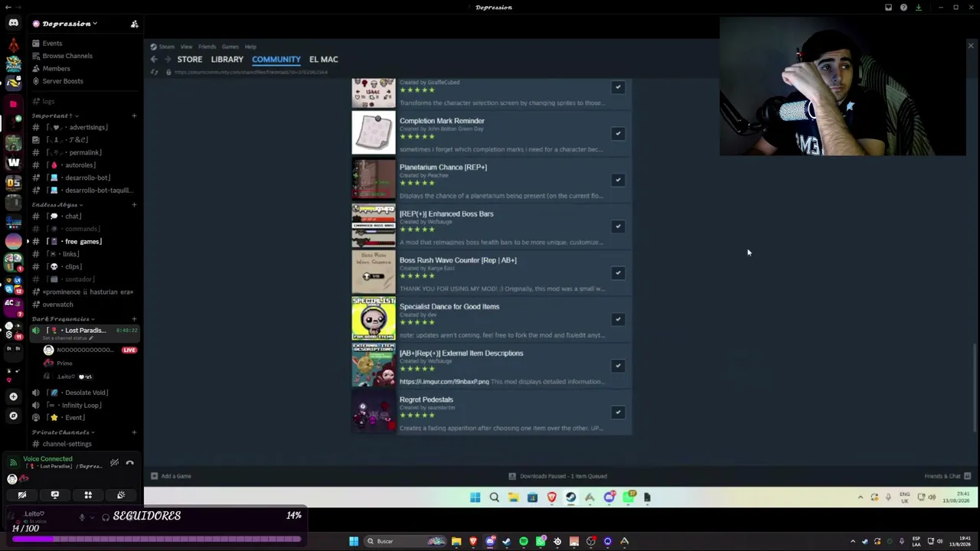
Task: Add a channel to Private Channels category
Action: tap(134, 432)
